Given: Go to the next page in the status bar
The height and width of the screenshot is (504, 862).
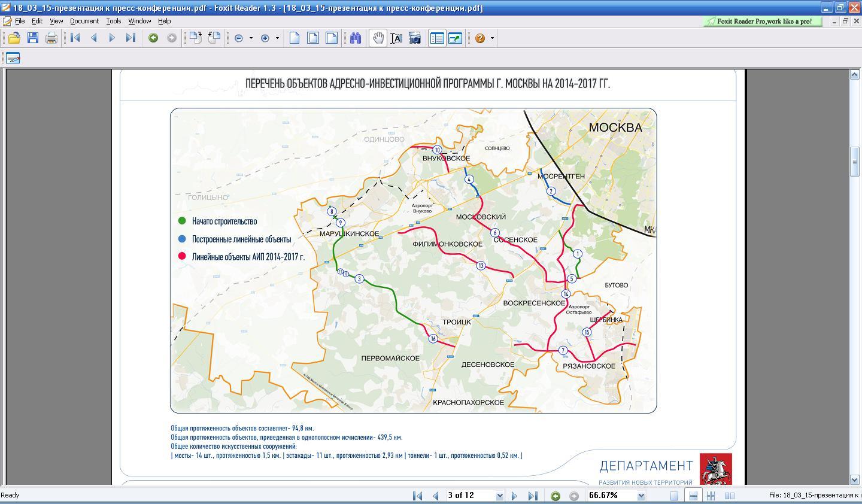Looking at the screenshot, I should click(514, 496).
